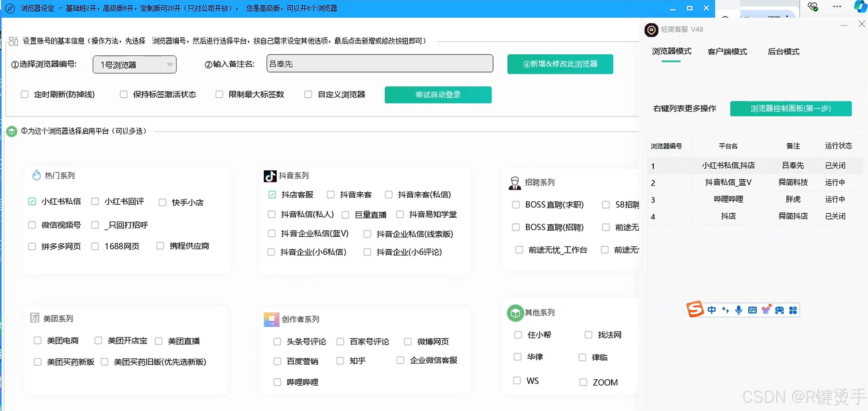Click the Sogou skin shirt icon
This screenshot has height=411, width=868.
(766, 310)
